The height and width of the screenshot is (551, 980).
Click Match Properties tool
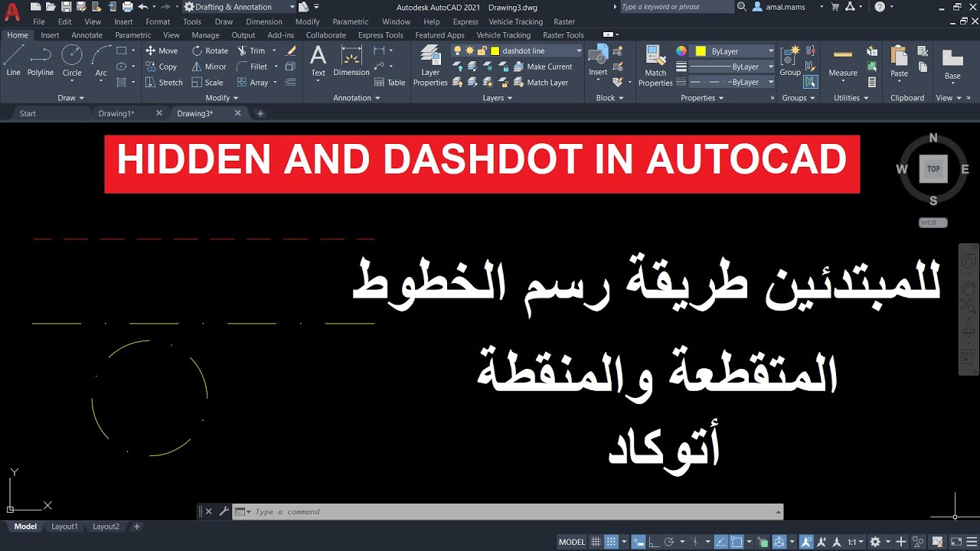655,65
